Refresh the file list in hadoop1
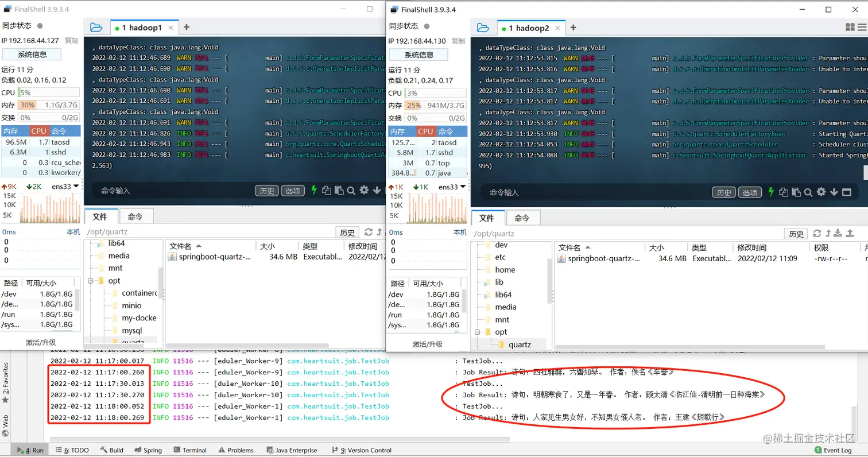868x457 pixels. point(368,232)
